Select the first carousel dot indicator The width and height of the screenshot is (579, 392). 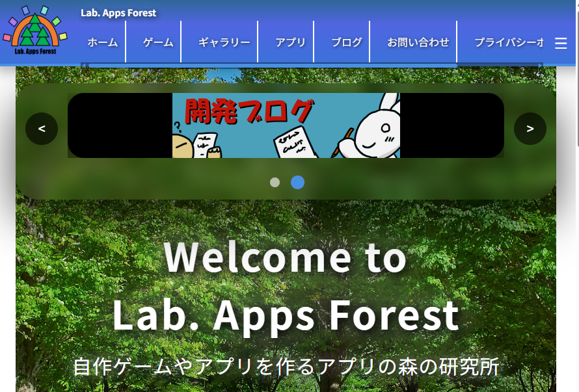(x=275, y=182)
